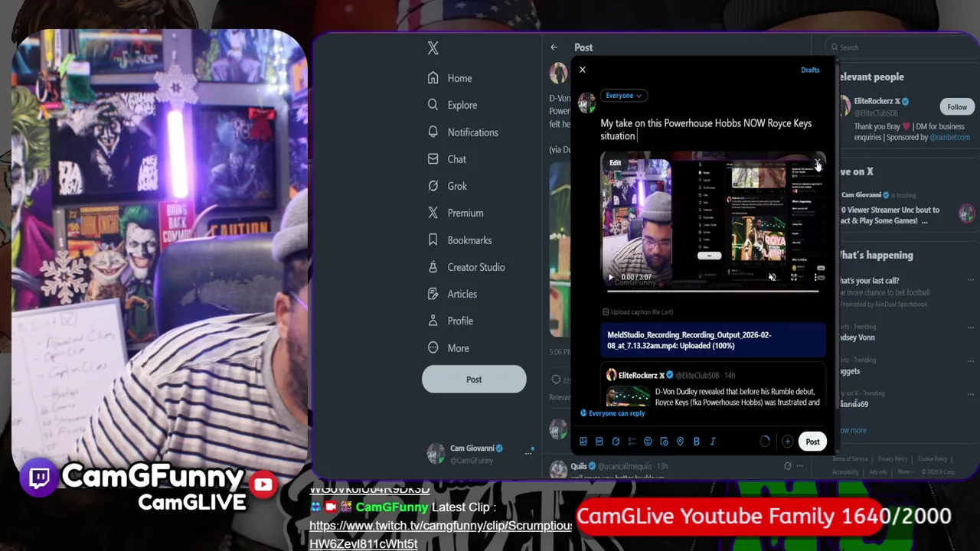
Task: Open Premium in sidebar
Action: (x=456, y=213)
